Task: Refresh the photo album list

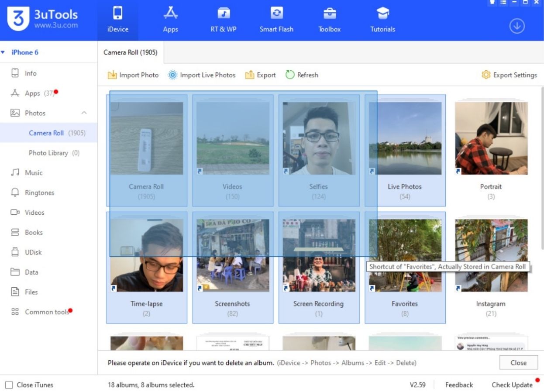Action: click(x=302, y=75)
